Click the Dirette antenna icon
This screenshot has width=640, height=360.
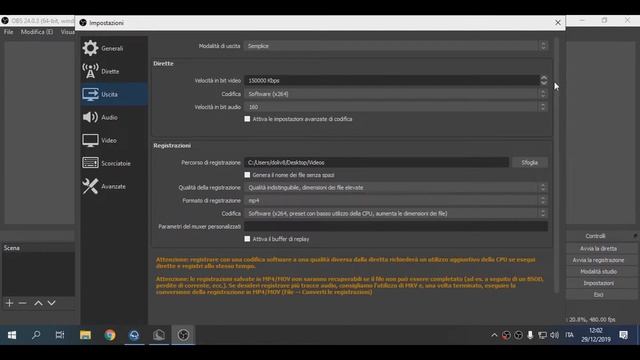(x=90, y=71)
